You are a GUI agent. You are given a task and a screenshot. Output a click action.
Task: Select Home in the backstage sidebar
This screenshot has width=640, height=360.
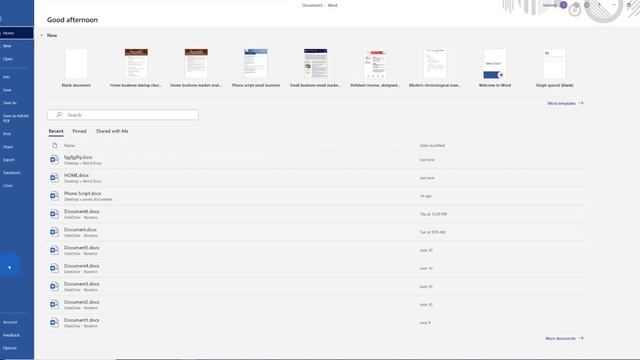point(17,33)
